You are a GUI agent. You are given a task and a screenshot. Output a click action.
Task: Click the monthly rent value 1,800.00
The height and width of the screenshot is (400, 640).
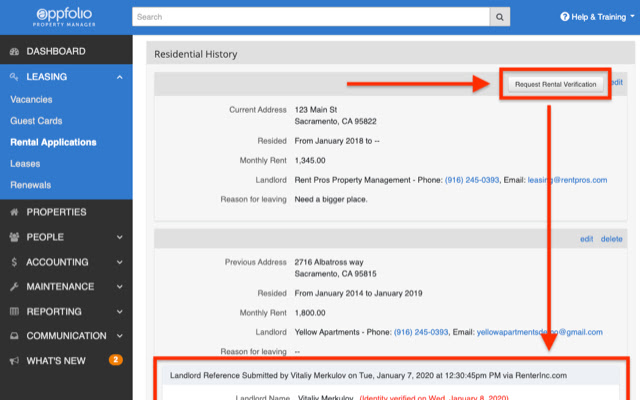[x=310, y=313]
